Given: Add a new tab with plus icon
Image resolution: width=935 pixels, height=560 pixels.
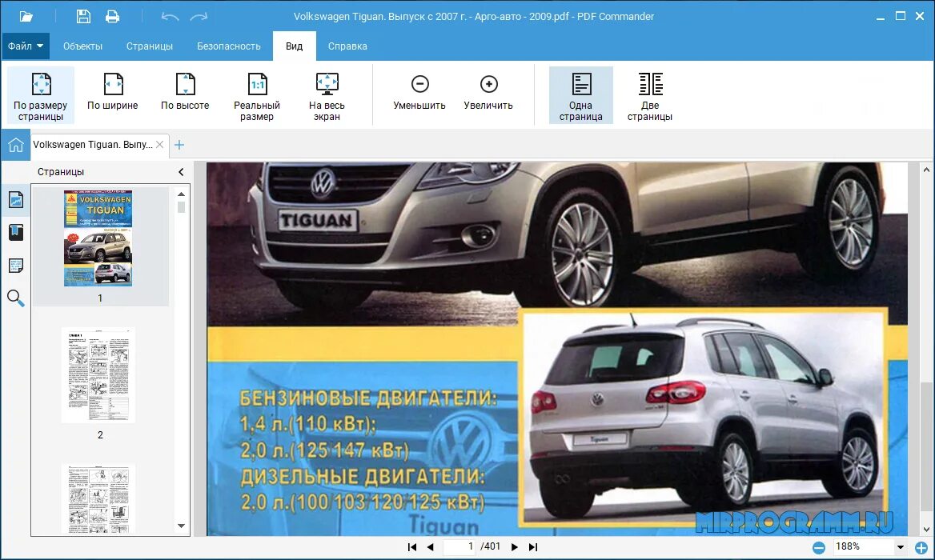Looking at the screenshot, I should tap(179, 145).
